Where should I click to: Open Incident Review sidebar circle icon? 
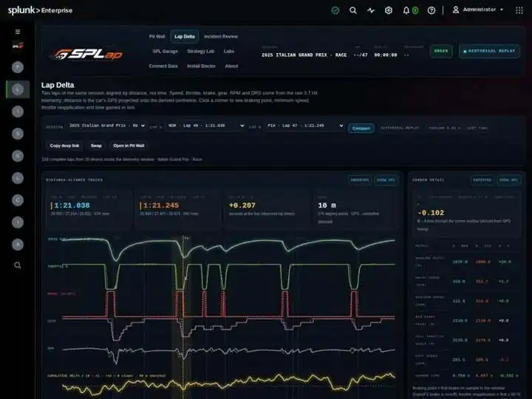pyautogui.click(x=18, y=112)
